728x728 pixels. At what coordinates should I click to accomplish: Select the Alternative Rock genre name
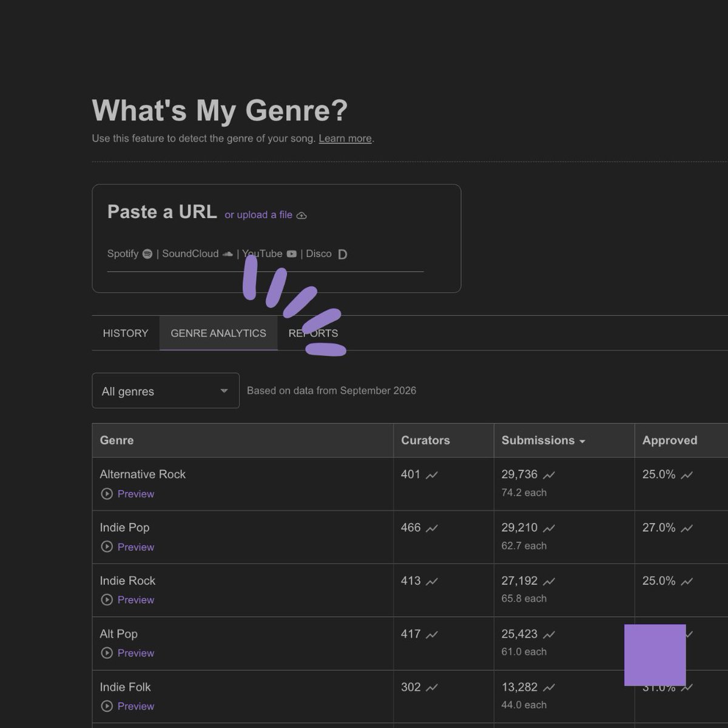tap(143, 474)
